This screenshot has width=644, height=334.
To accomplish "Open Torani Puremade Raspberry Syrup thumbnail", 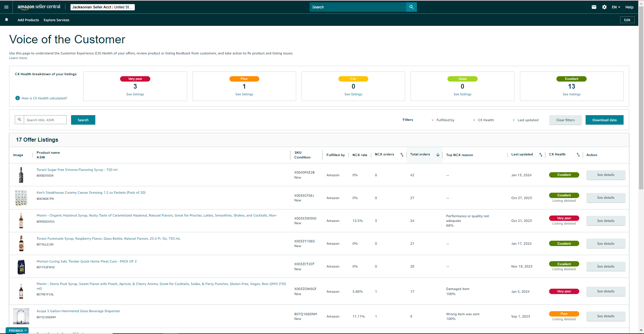I will [21, 243].
